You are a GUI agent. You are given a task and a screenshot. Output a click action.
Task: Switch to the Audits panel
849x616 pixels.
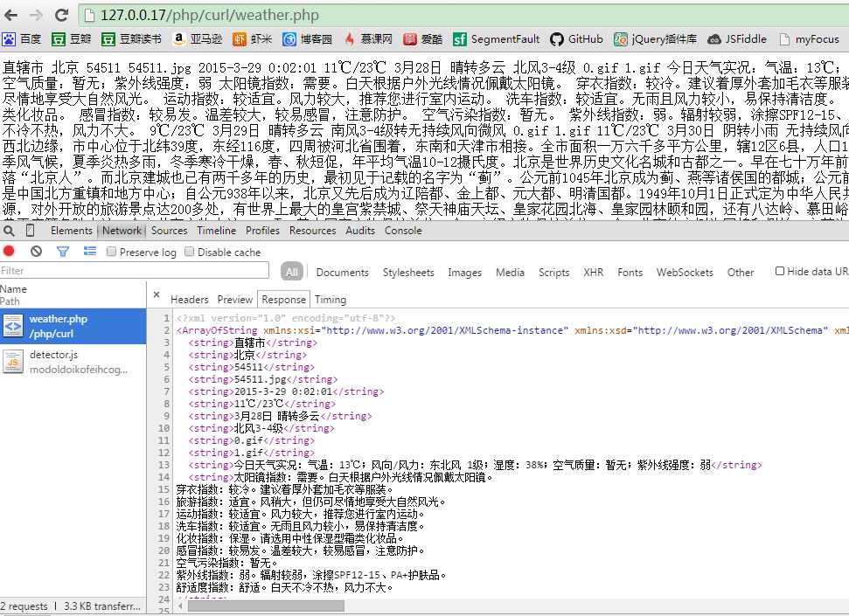(x=360, y=231)
